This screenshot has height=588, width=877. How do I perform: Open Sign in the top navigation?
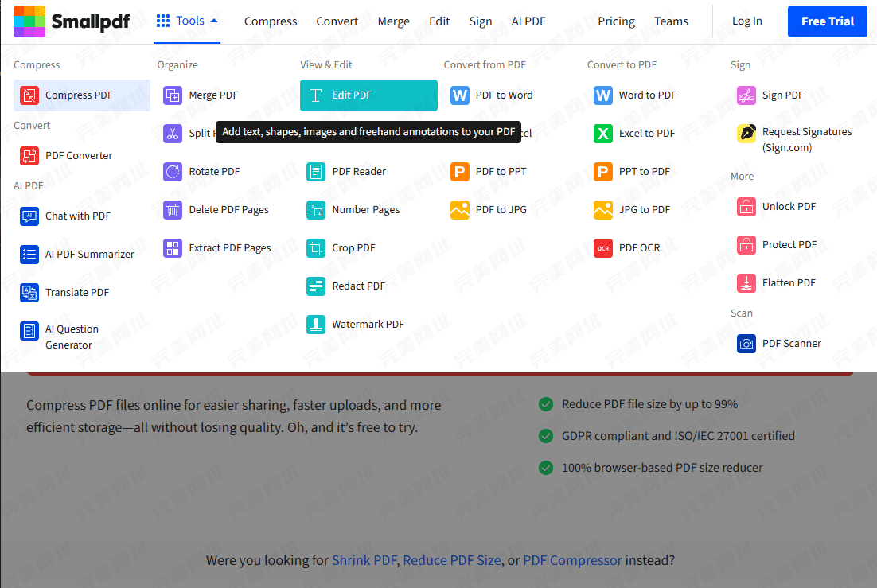pyautogui.click(x=481, y=21)
